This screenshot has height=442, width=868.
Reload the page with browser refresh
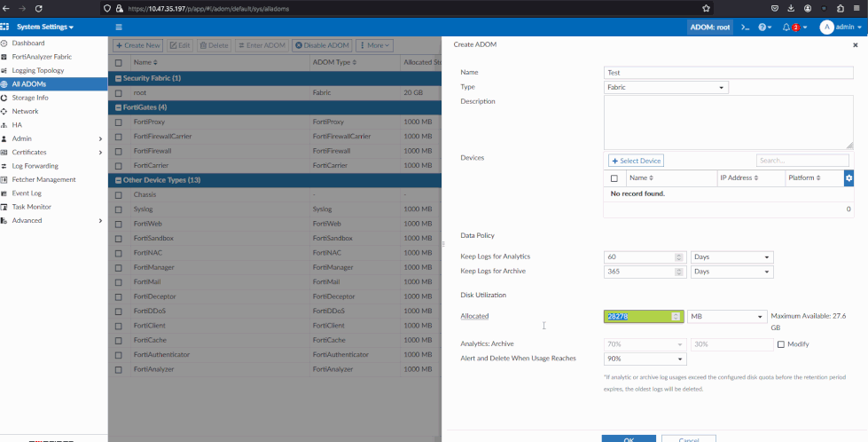pyautogui.click(x=38, y=8)
